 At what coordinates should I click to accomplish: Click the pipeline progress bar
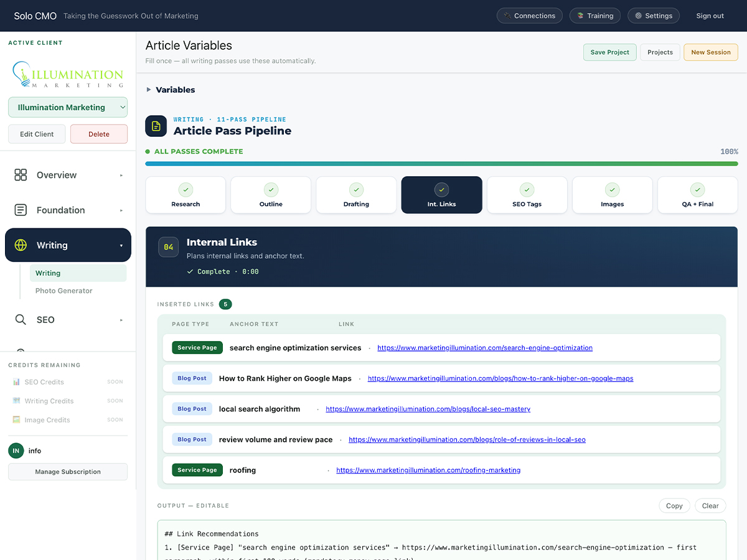tap(441, 164)
